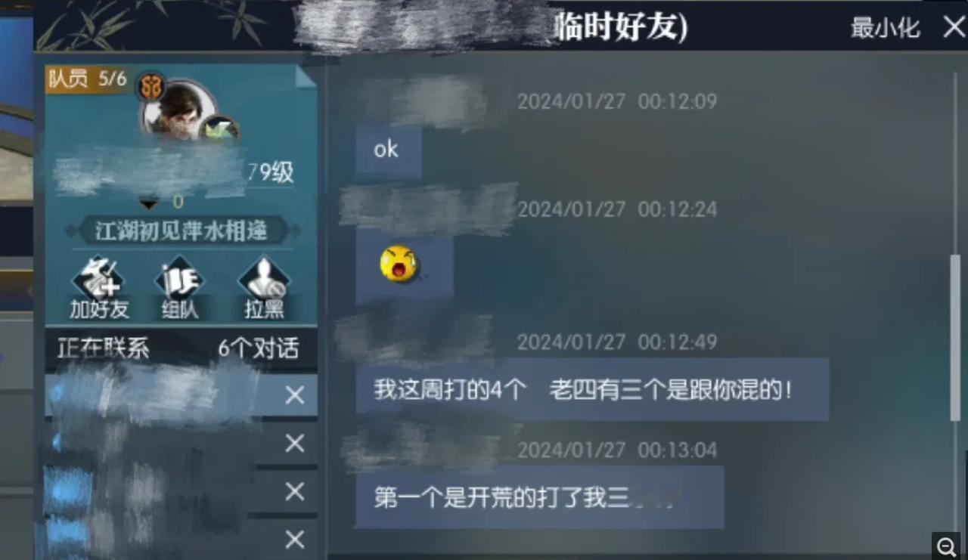Select the highlighted first conversation entry
This screenshot has width=968, height=560.
pos(181,395)
